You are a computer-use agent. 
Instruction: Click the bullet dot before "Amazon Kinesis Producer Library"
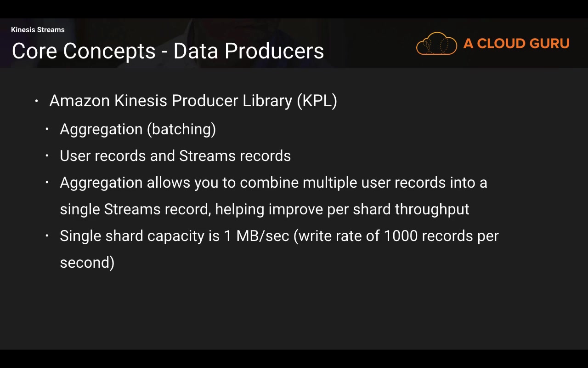37,101
